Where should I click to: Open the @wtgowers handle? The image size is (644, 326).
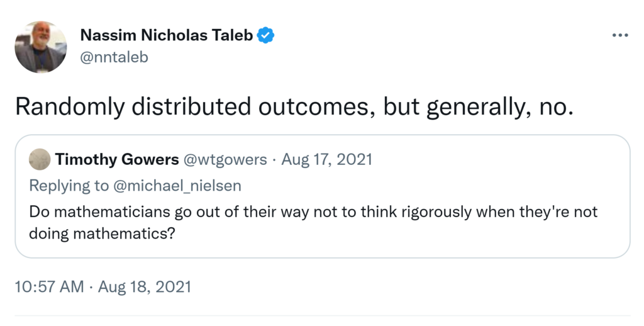click(225, 160)
